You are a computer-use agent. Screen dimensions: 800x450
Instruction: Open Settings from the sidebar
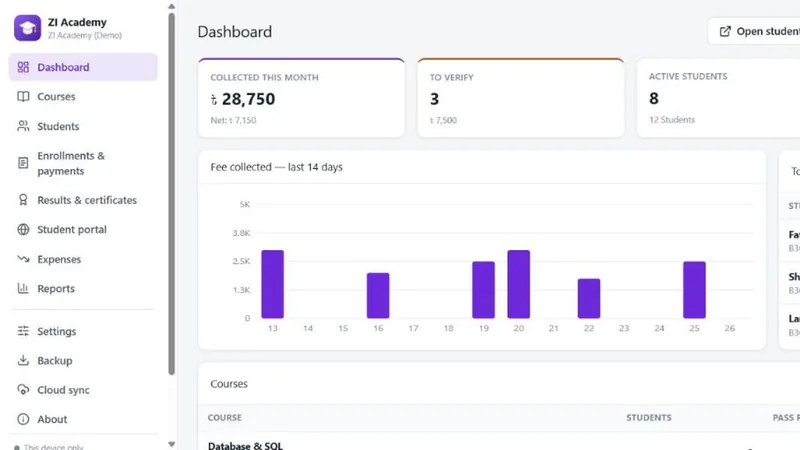point(83,331)
